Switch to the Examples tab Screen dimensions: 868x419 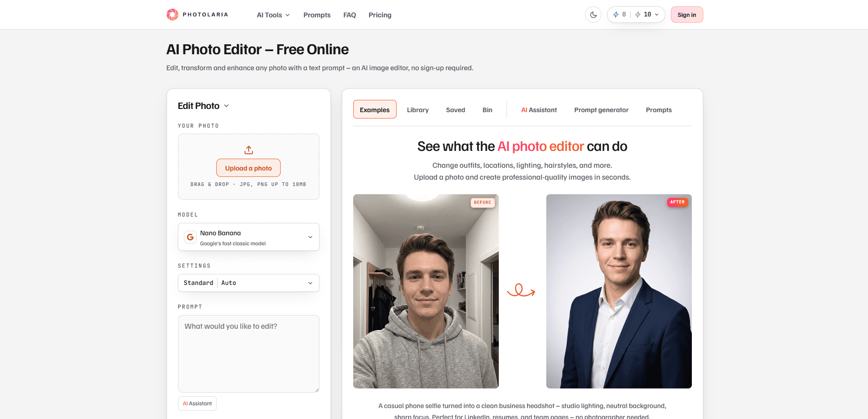[x=375, y=109]
